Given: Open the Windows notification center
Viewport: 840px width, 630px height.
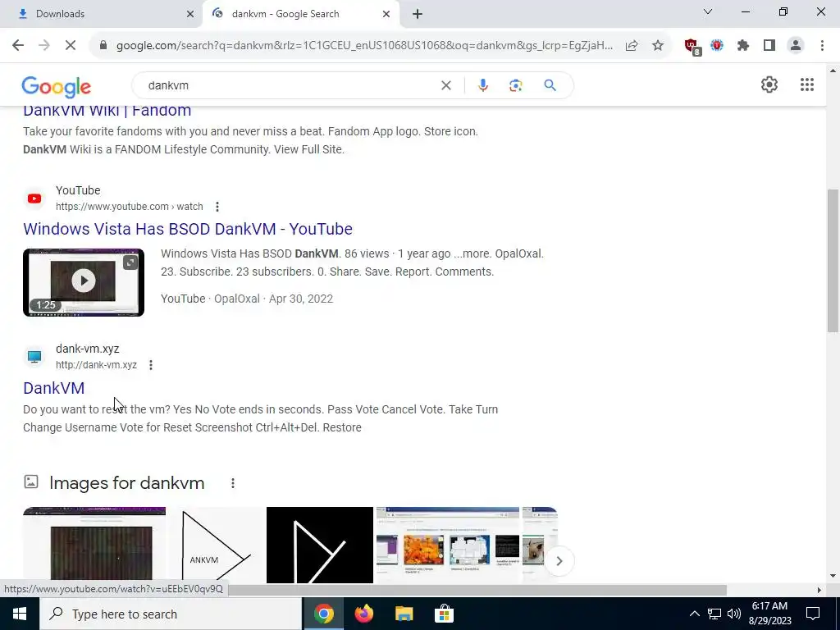Looking at the screenshot, I should click(813, 614).
